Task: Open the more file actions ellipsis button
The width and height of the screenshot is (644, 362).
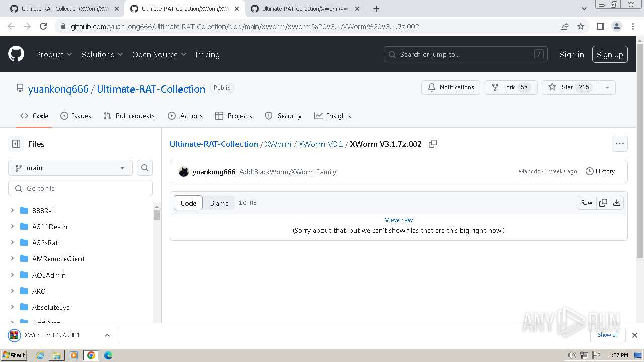Action: click(619, 144)
